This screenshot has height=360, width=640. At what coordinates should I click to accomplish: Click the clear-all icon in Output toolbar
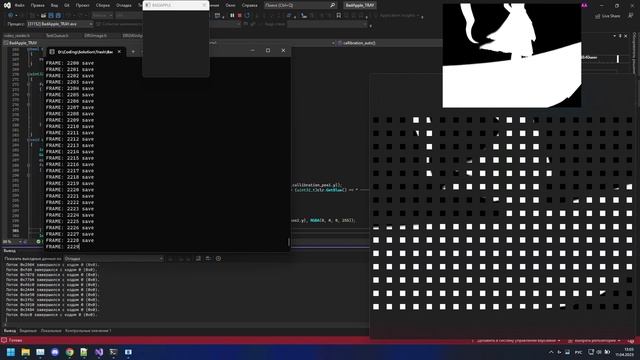(x=198, y=258)
